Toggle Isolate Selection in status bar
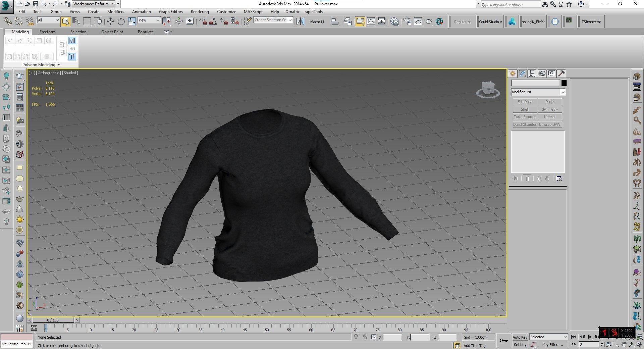The height and width of the screenshot is (349, 644). coord(356,337)
